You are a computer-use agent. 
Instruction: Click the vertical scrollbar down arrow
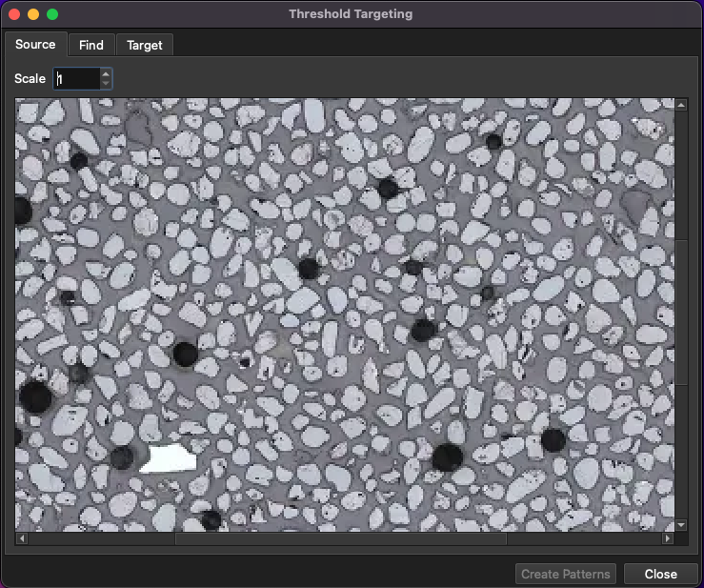(x=681, y=525)
